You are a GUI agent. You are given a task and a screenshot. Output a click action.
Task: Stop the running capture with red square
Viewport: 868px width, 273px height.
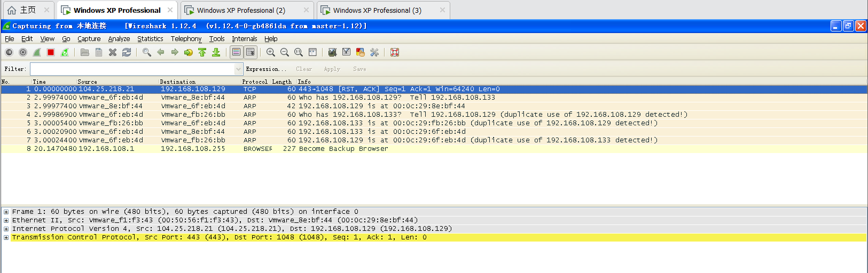point(51,52)
